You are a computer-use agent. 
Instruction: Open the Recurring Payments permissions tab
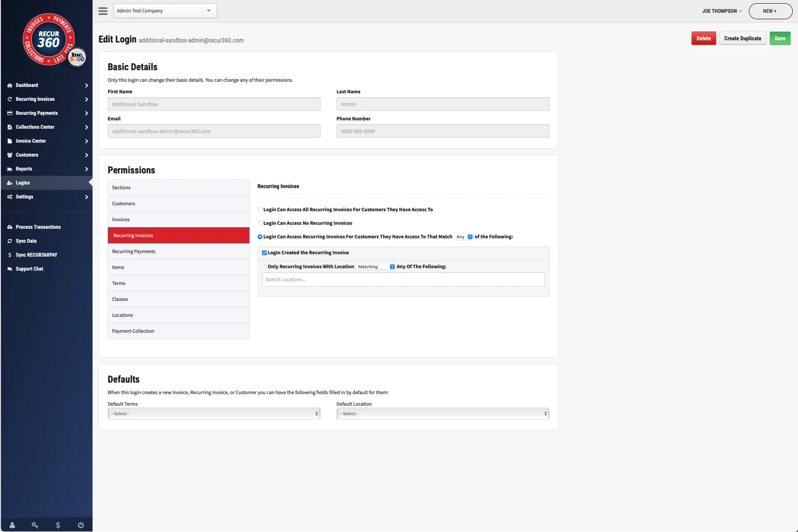click(x=179, y=251)
